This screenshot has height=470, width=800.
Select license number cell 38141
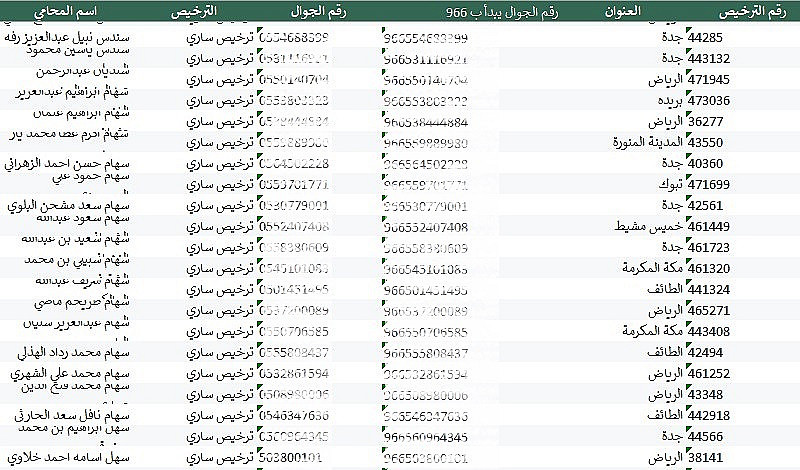(x=705, y=458)
